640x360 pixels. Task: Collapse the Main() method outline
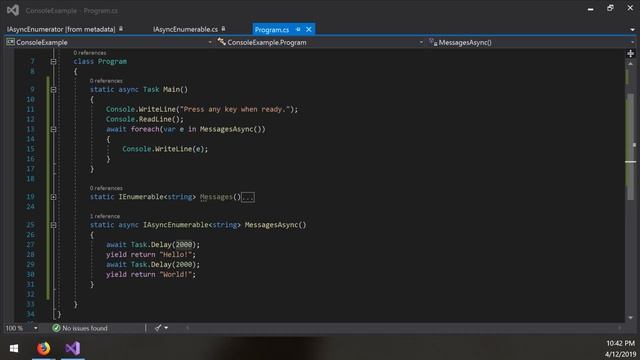[x=53, y=89]
